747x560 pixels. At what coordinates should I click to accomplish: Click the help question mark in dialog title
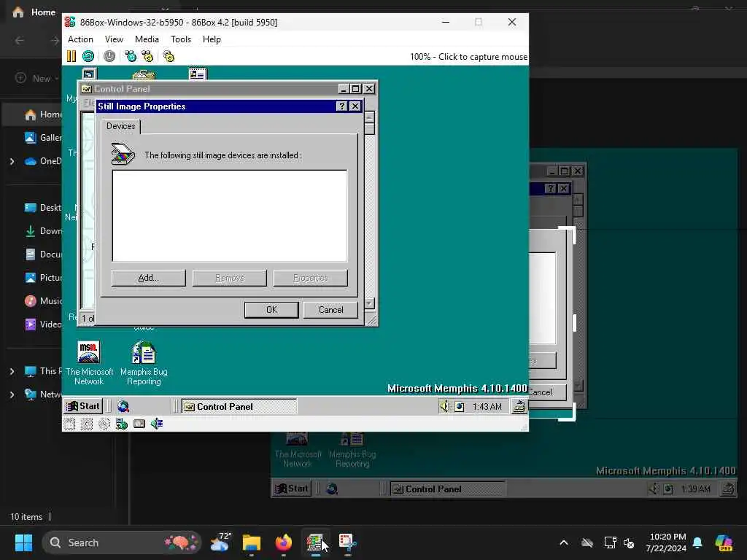tap(341, 106)
